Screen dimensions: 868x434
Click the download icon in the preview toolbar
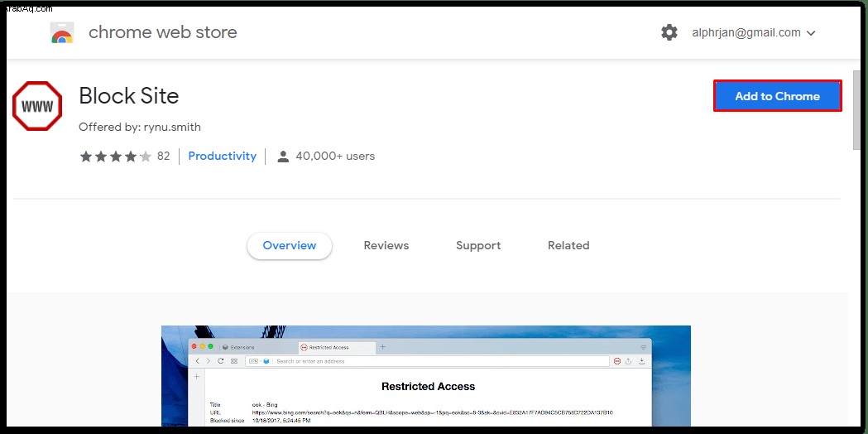(x=641, y=361)
